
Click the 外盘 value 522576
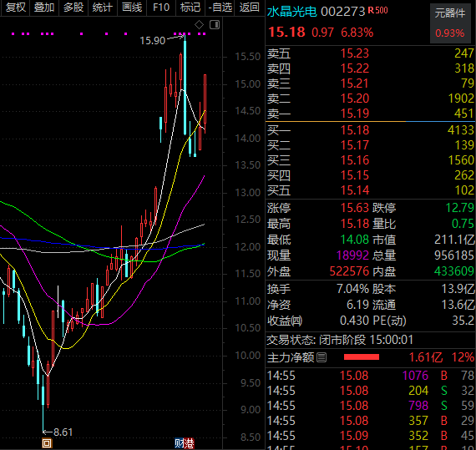pyautogui.click(x=349, y=271)
